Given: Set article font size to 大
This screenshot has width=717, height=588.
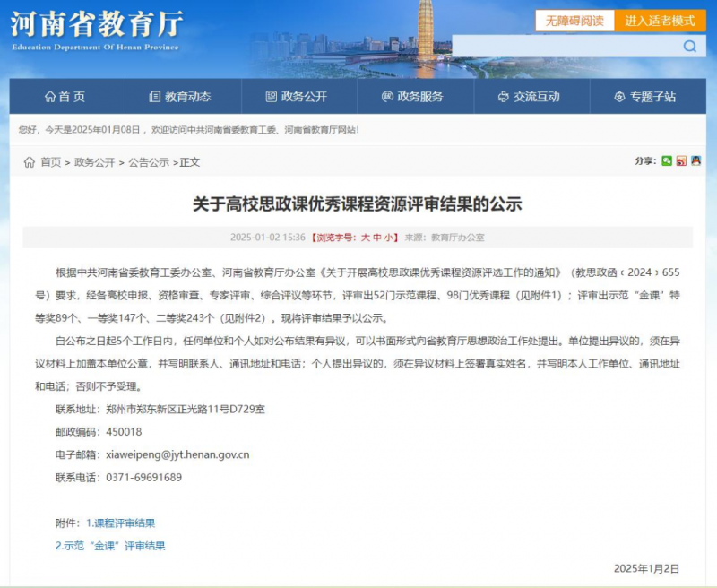Looking at the screenshot, I should (365, 238).
